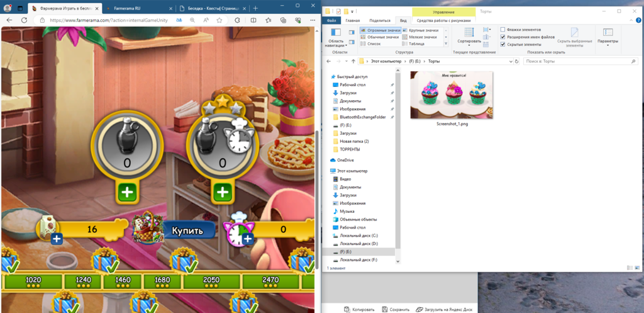The height and width of the screenshot is (313, 644).
Task: Switch to Средства работы с рисунками tab
Action: coord(444,20)
